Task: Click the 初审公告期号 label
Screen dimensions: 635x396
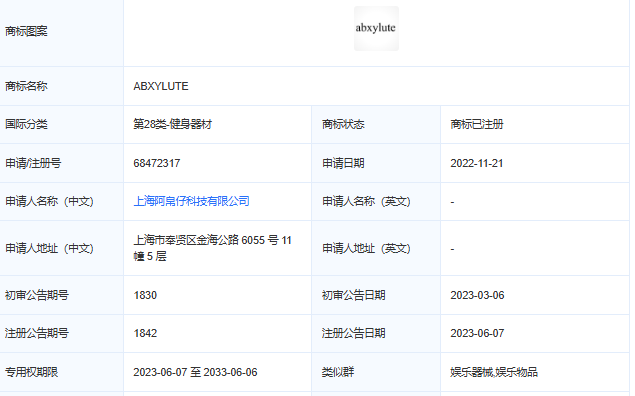Action: 37,295
